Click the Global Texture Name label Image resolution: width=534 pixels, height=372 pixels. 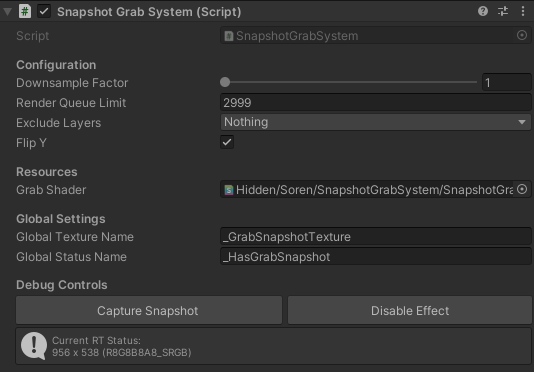coord(75,237)
